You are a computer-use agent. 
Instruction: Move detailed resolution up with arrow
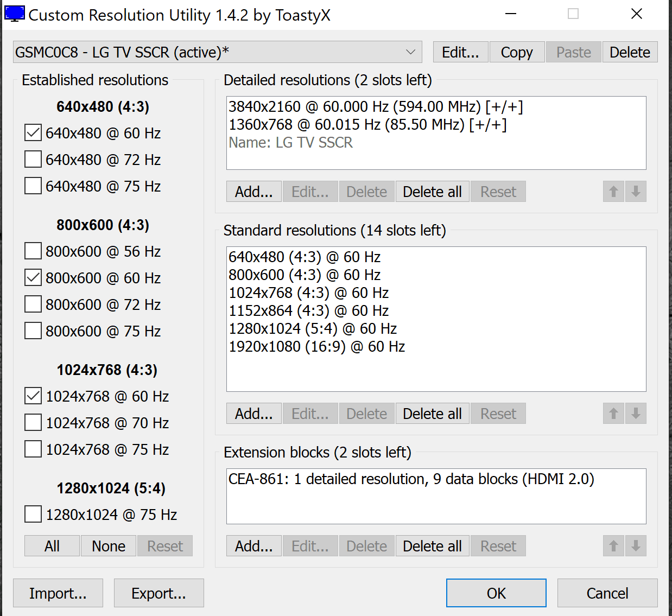(613, 192)
